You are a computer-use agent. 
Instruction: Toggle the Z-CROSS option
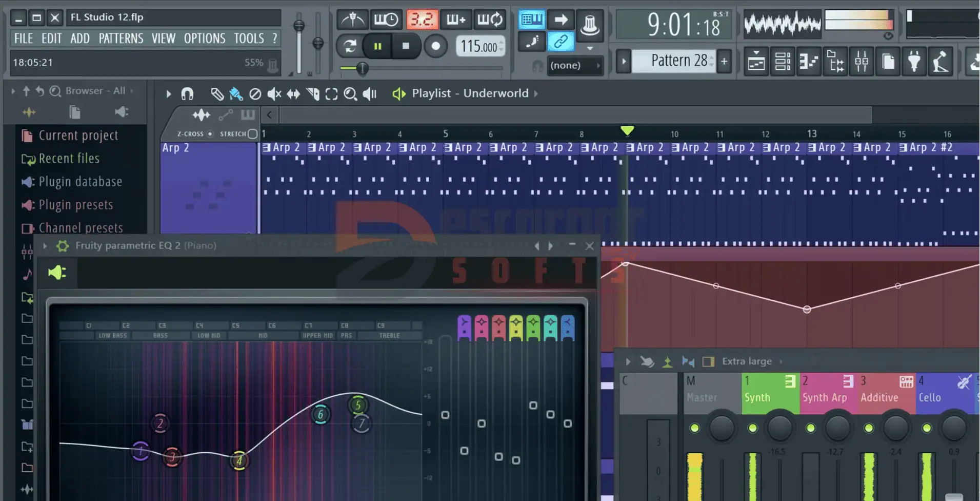[210, 134]
